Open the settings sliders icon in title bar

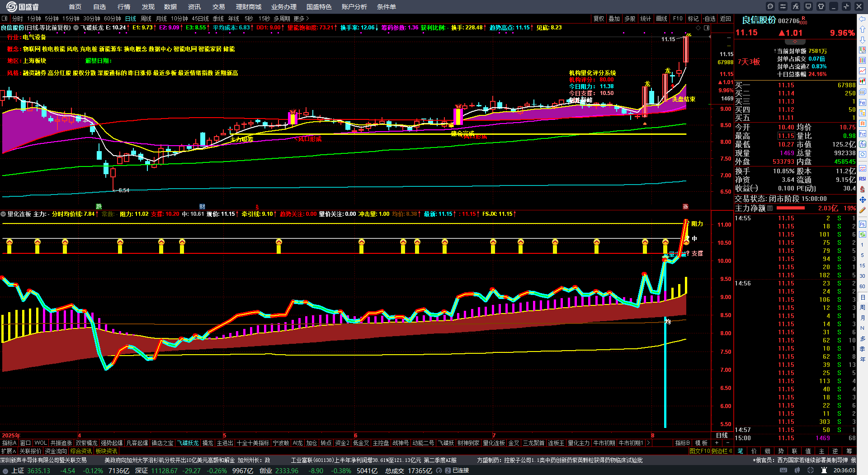[783, 6]
